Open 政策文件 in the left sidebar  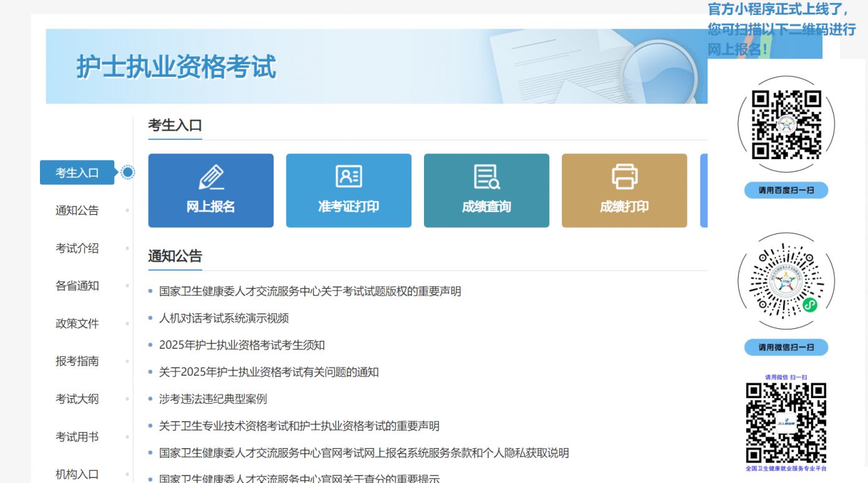point(77,324)
